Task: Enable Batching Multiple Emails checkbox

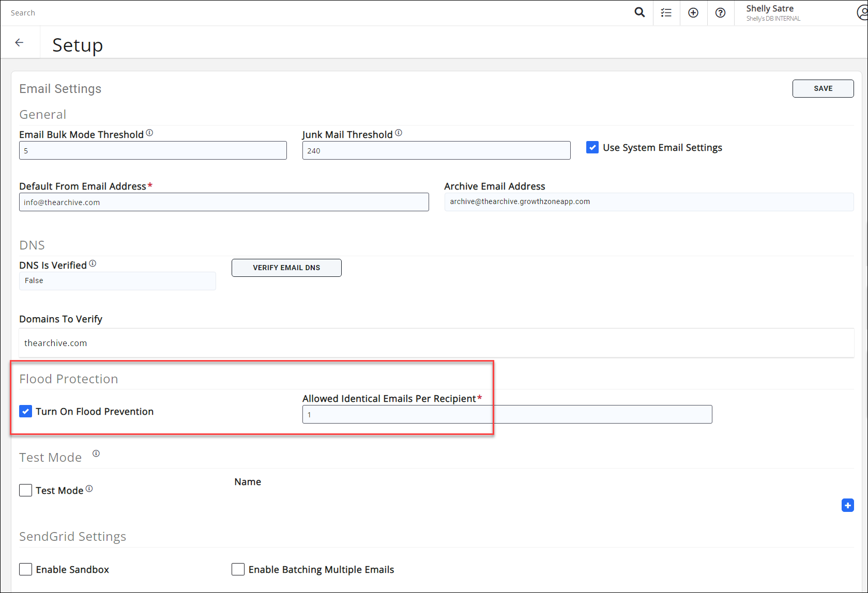Action: [x=238, y=569]
